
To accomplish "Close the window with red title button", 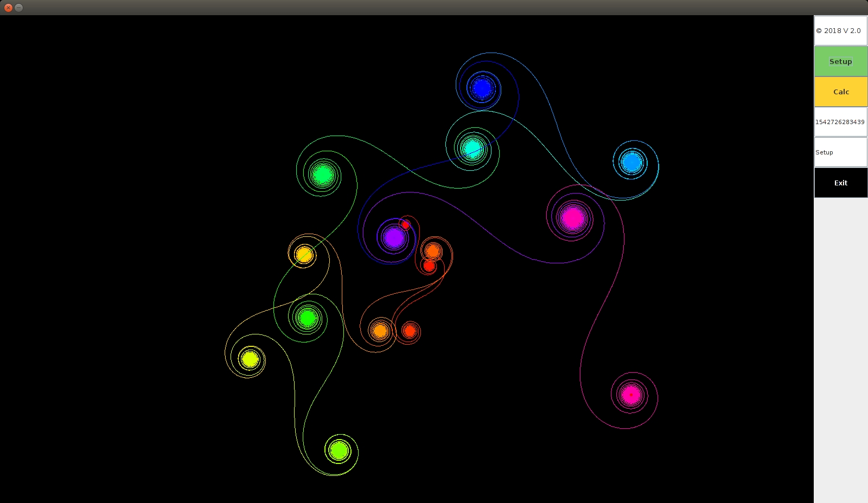I will [x=8, y=8].
